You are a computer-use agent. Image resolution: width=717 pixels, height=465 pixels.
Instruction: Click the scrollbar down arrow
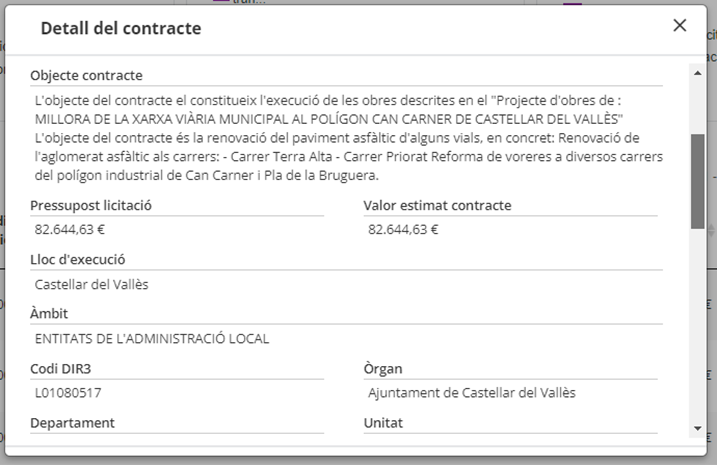click(697, 428)
